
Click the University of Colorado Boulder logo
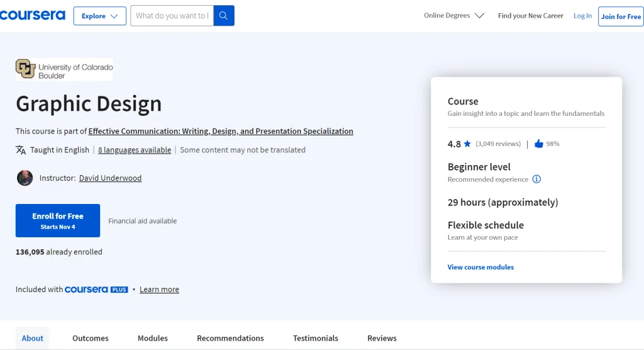click(64, 69)
